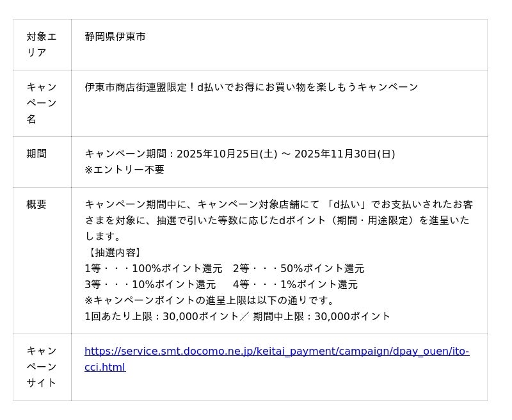The image size is (512, 420).
Task: Click the 概要 row label
Action: click(36, 204)
